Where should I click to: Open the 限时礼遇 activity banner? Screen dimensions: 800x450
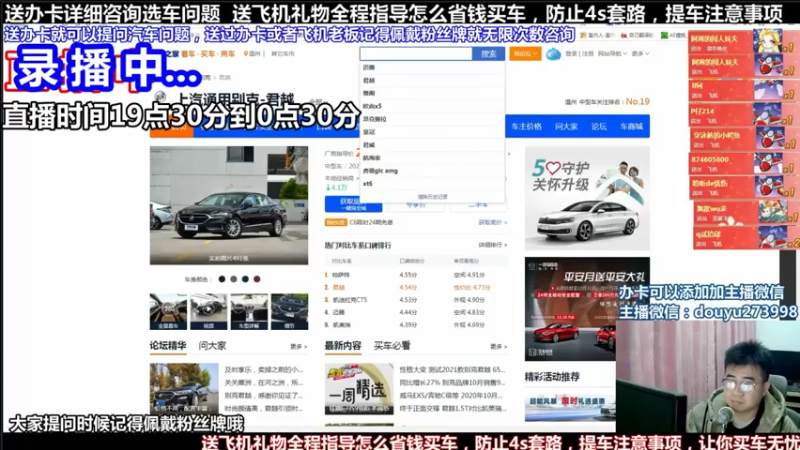click(570, 406)
